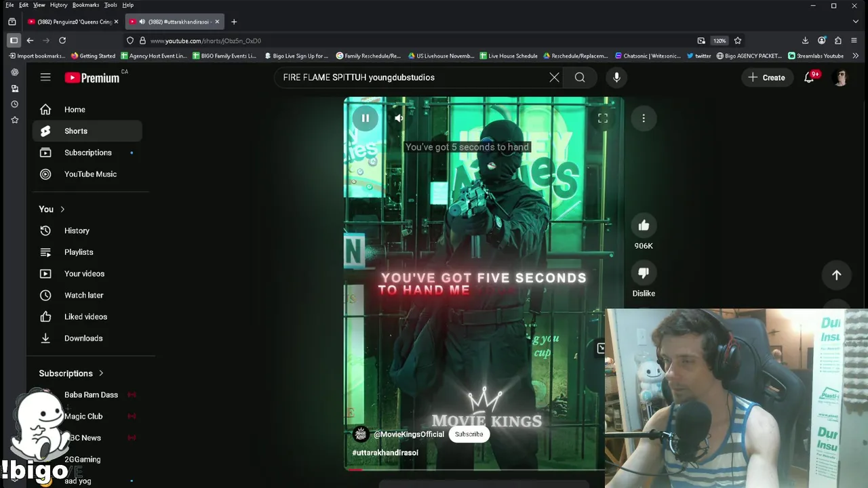Viewport: 868px width, 488px height.
Task: Open YouTube Music from sidebar
Action: tap(87, 174)
